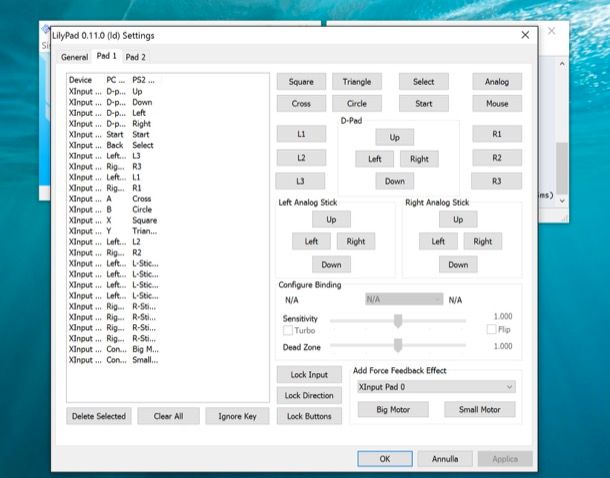610x478 pixels.
Task: Click Left Analog Stick Up button
Action: pyautogui.click(x=331, y=219)
